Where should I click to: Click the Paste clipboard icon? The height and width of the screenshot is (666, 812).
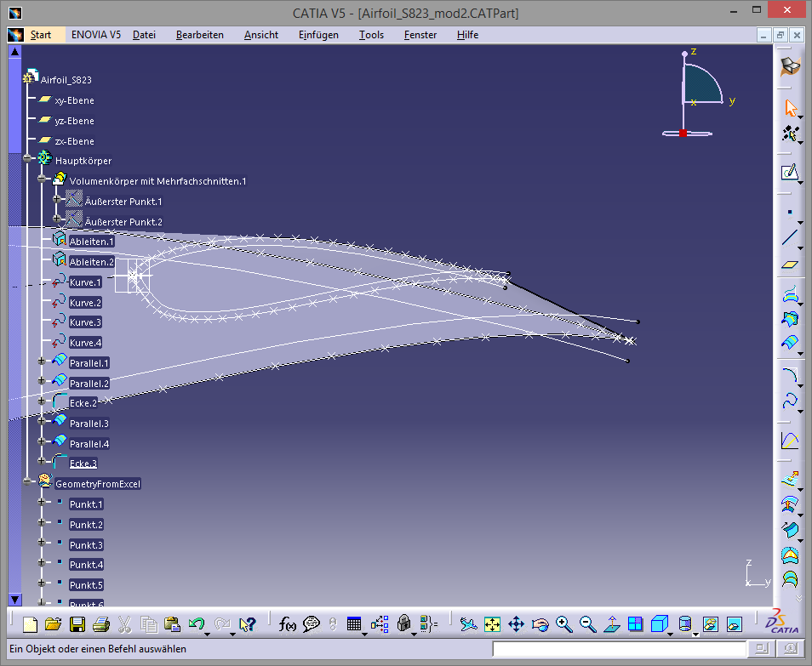172,624
